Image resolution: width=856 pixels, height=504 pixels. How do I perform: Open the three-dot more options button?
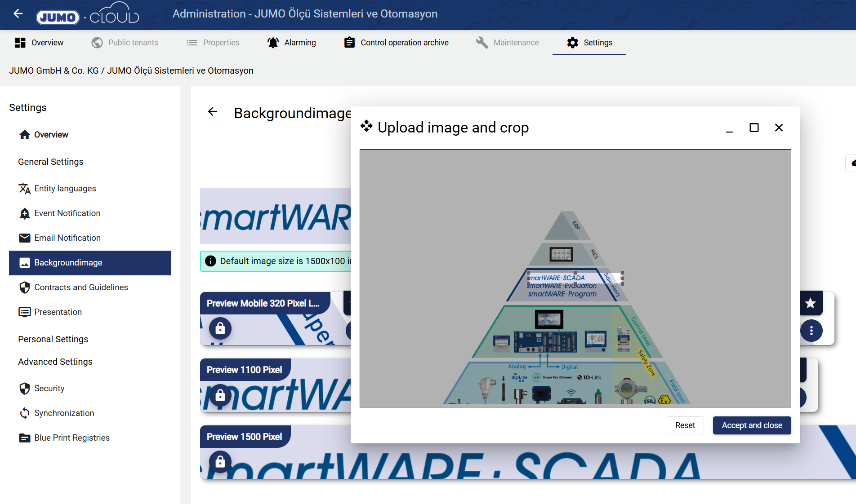coord(811,331)
